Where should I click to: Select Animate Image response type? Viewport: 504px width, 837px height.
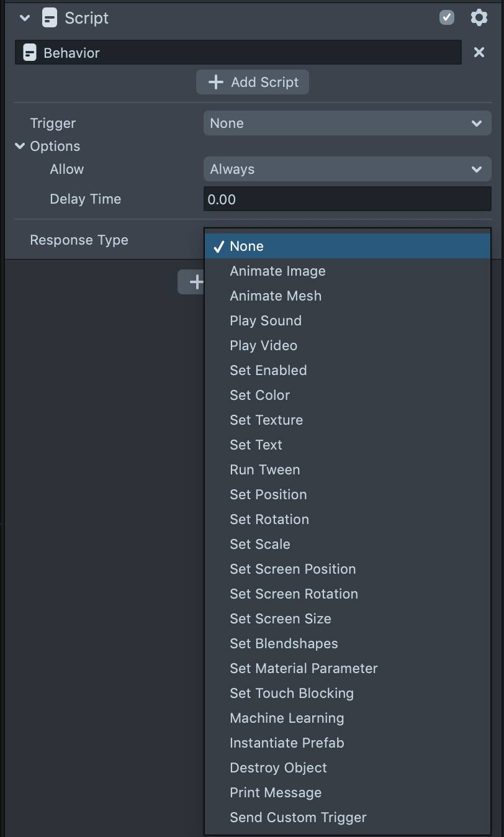277,271
